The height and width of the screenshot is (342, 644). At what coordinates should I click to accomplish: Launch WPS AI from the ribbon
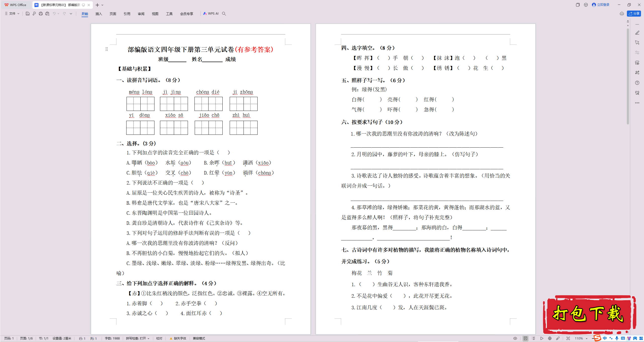[x=211, y=14]
